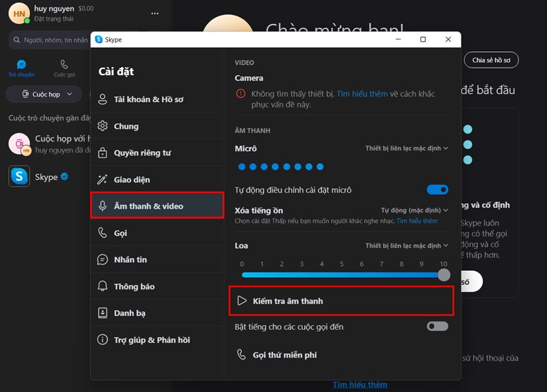Set speaker volume to 5 on slider
The image size is (547, 392).
click(341, 275)
